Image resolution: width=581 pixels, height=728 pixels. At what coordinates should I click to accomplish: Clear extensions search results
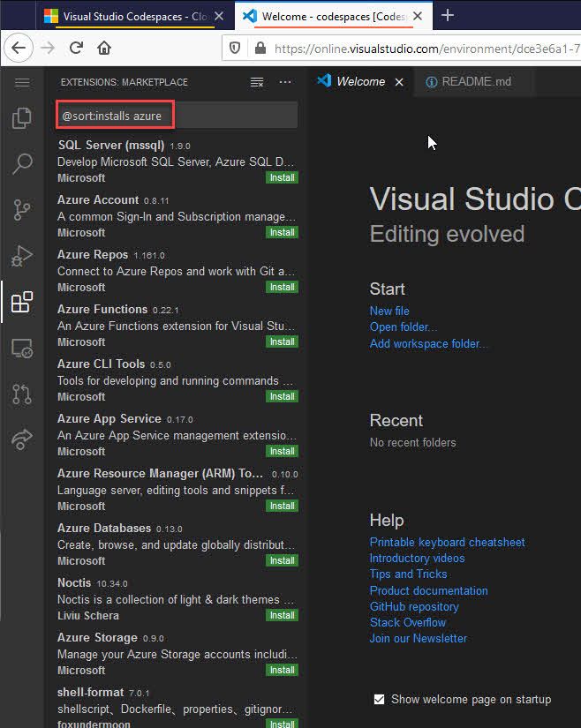257,82
